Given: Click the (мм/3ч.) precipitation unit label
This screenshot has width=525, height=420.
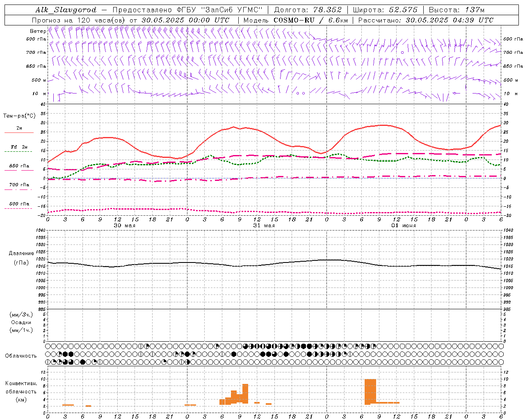Looking at the screenshot, I should point(21,315).
